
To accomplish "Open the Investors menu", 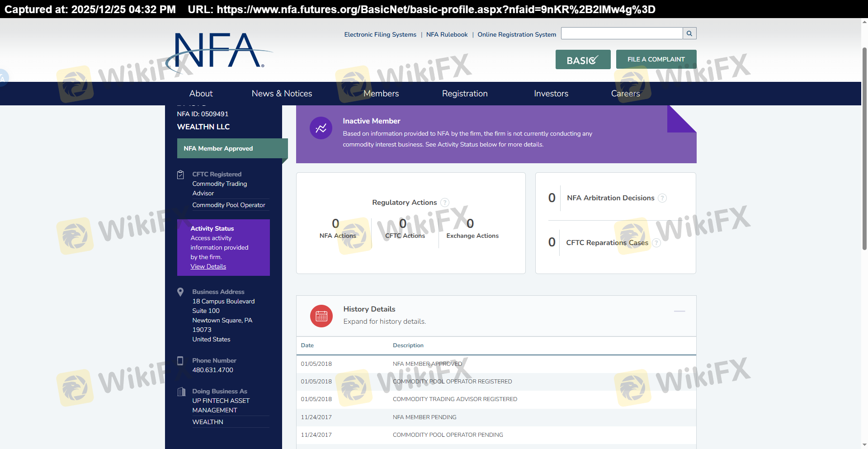I will pos(551,94).
